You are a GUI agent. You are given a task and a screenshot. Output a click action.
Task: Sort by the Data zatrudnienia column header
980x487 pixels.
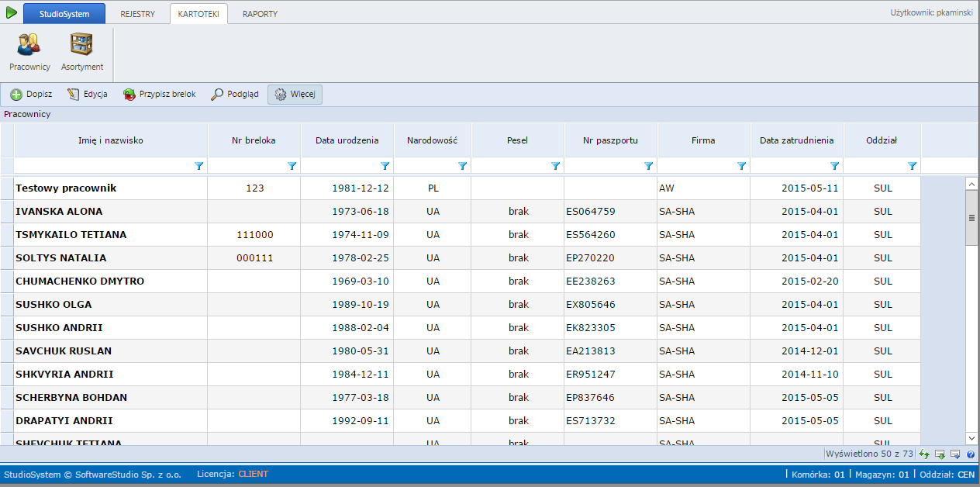click(x=797, y=140)
